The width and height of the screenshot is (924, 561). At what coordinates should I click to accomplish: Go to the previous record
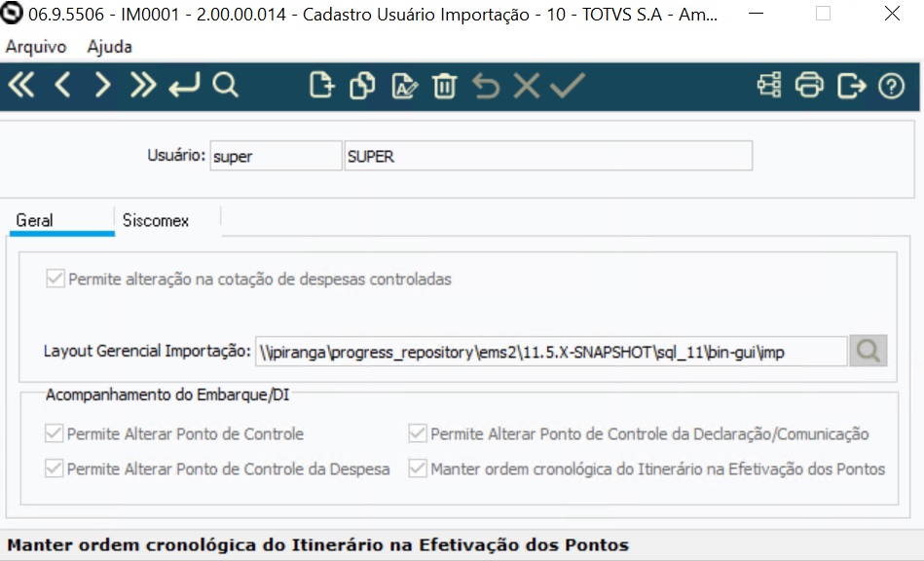pyautogui.click(x=62, y=86)
